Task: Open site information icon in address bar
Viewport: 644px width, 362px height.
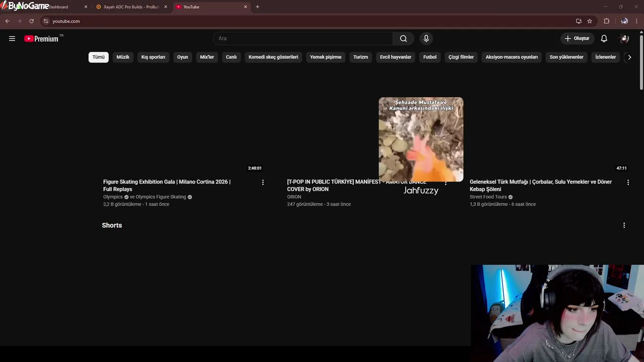Action: (x=46, y=21)
